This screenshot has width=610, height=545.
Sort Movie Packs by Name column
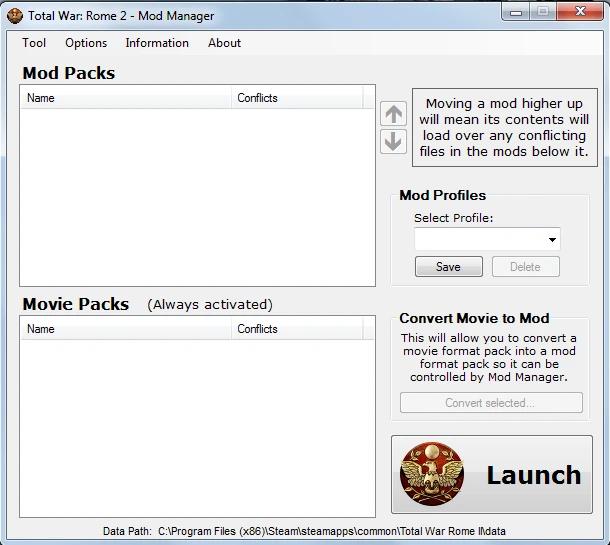tap(125, 329)
